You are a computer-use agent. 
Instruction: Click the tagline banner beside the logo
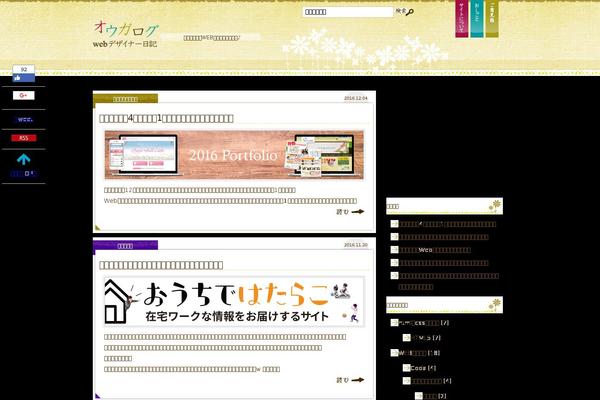click(x=210, y=38)
